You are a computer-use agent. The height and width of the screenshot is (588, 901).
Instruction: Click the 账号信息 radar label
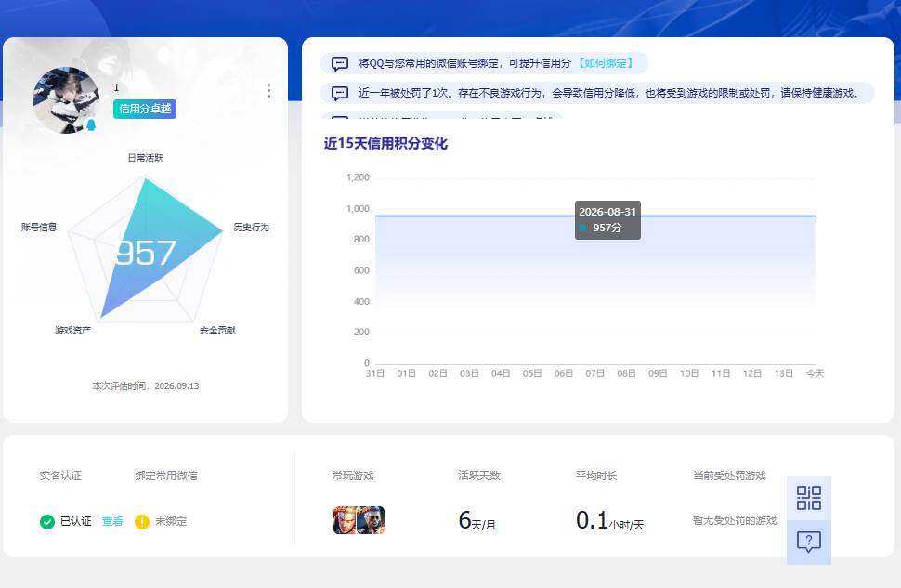(39, 227)
